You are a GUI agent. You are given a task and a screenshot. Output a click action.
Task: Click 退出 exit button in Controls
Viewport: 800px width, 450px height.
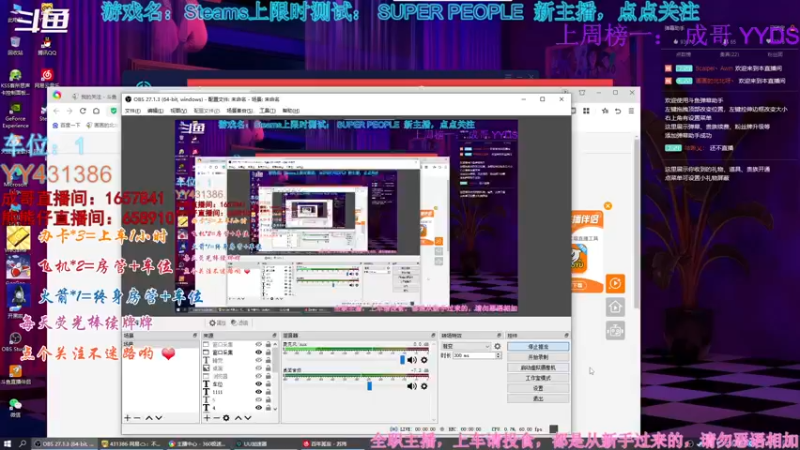538,398
